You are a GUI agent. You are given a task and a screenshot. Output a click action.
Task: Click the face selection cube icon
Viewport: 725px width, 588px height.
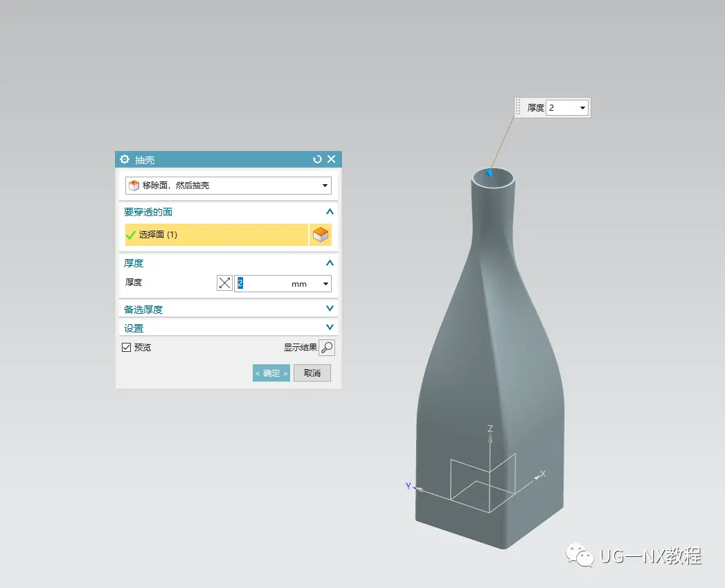[320, 235]
